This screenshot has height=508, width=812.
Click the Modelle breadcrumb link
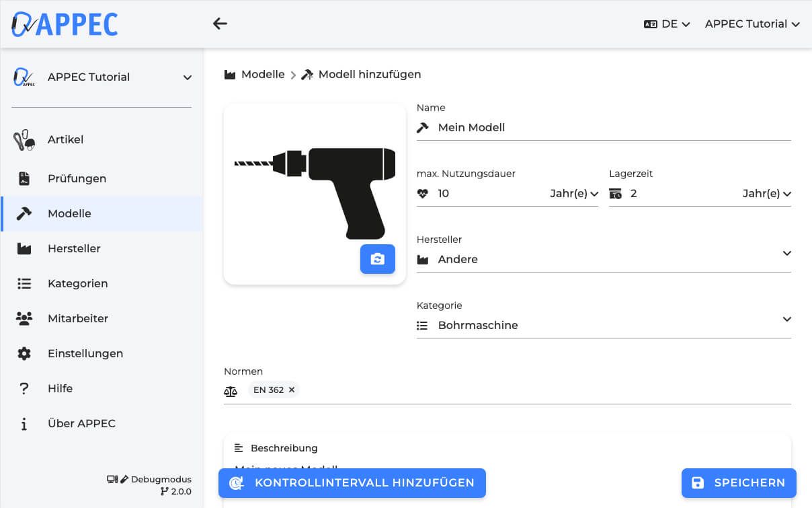(x=262, y=74)
